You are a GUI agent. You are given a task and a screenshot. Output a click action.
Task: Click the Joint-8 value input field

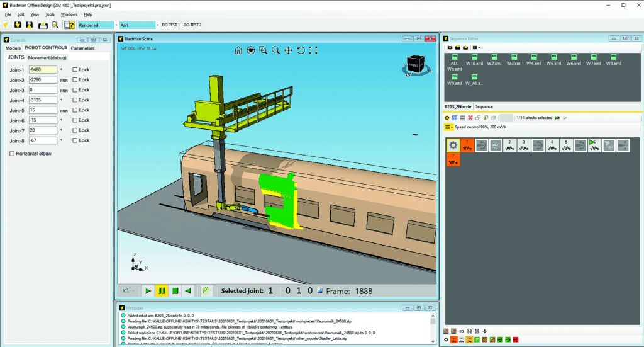[x=43, y=140]
